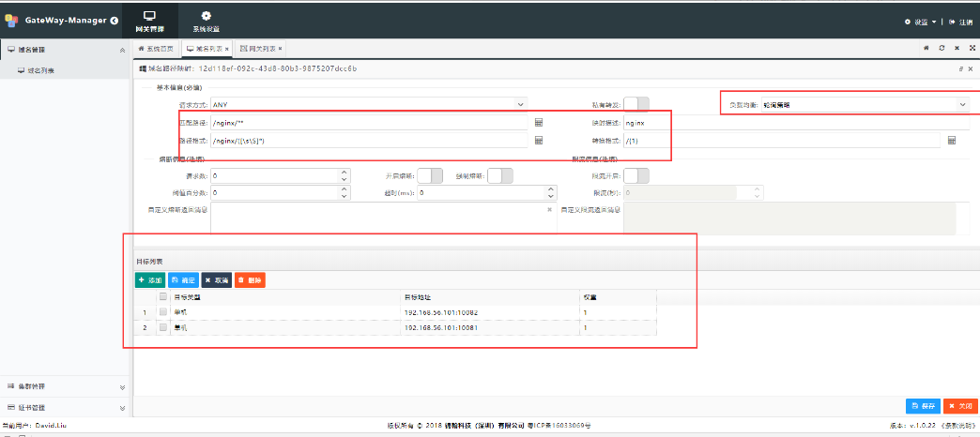Click the timeout (ms) field
This screenshot has width=980, height=437.
[x=482, y=193]
